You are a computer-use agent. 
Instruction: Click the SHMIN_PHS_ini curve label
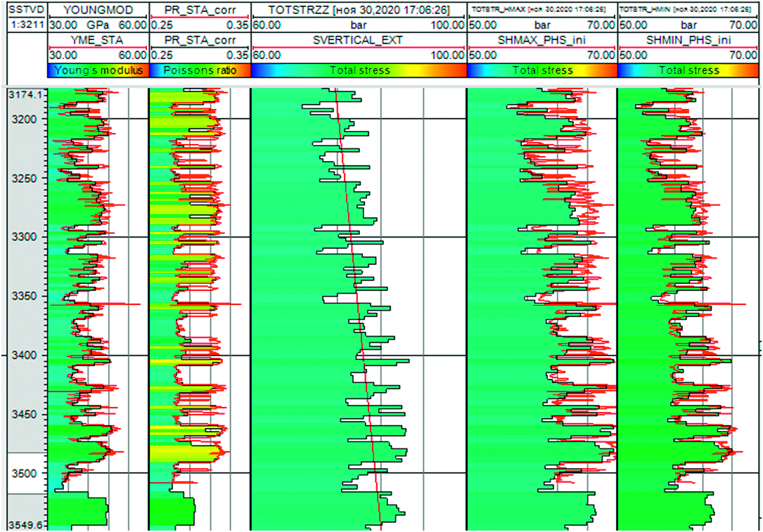688,40
